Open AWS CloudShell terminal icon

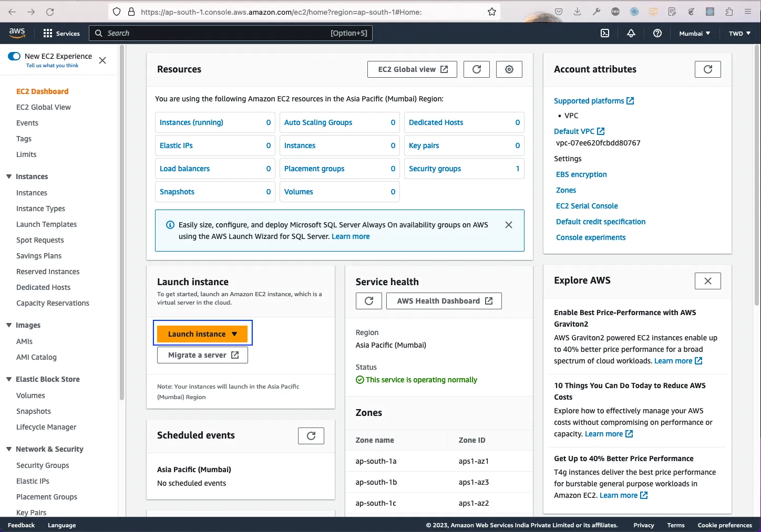point(605,33)
